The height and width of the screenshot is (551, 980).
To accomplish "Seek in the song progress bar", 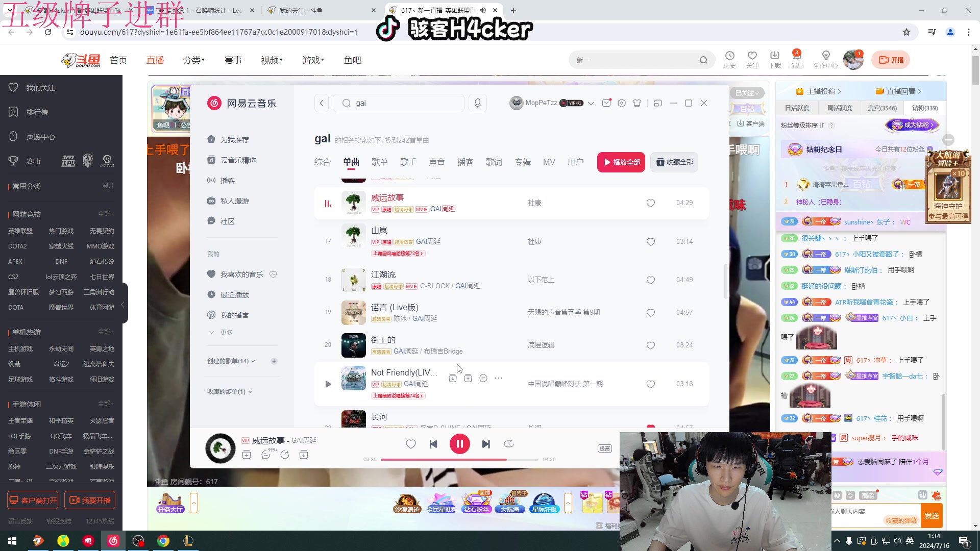I will tap(459, 460).
